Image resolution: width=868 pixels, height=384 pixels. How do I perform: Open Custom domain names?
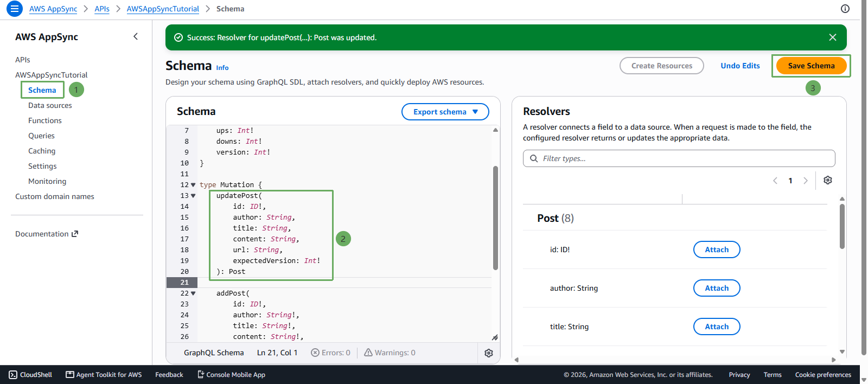coord(55,196)
